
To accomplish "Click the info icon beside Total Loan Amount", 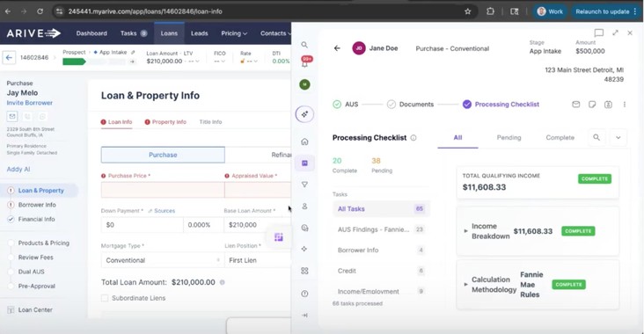I will pyautogui.click(x=223, y=282).
